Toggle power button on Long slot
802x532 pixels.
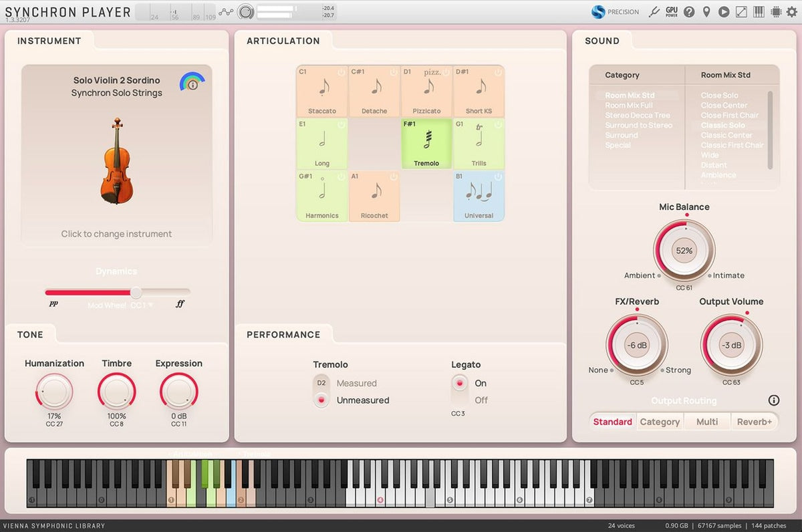coord(341,124)
